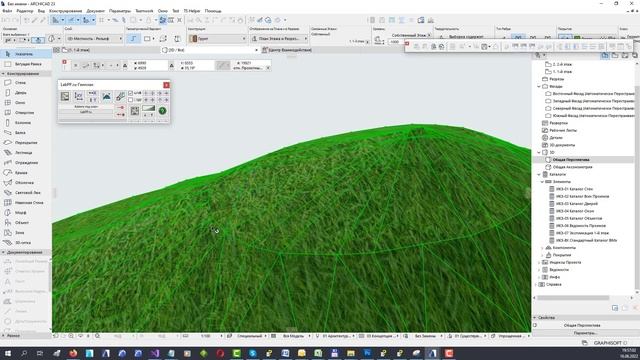
Task: Open the Конструирование menu
Action: click(65, 11)
